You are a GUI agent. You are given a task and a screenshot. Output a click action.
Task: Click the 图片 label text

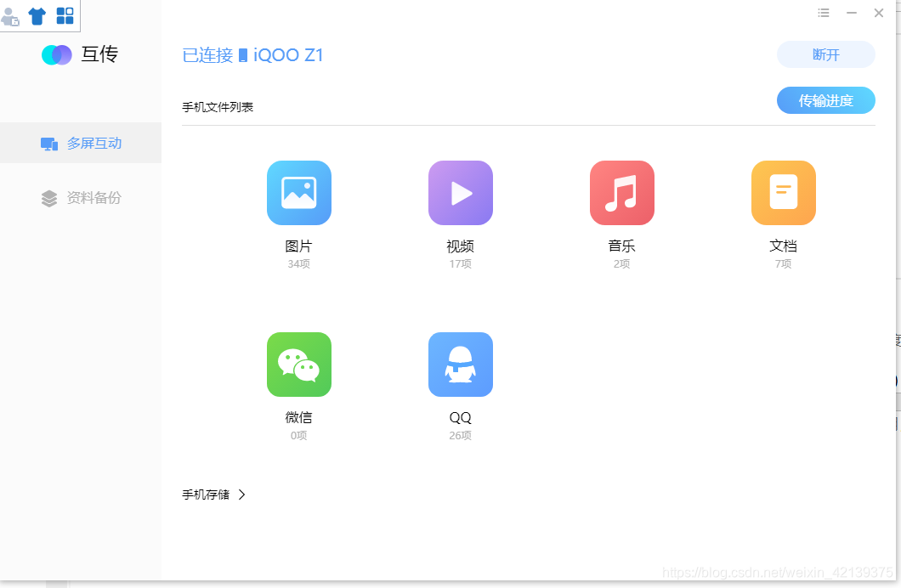point(299,246)
